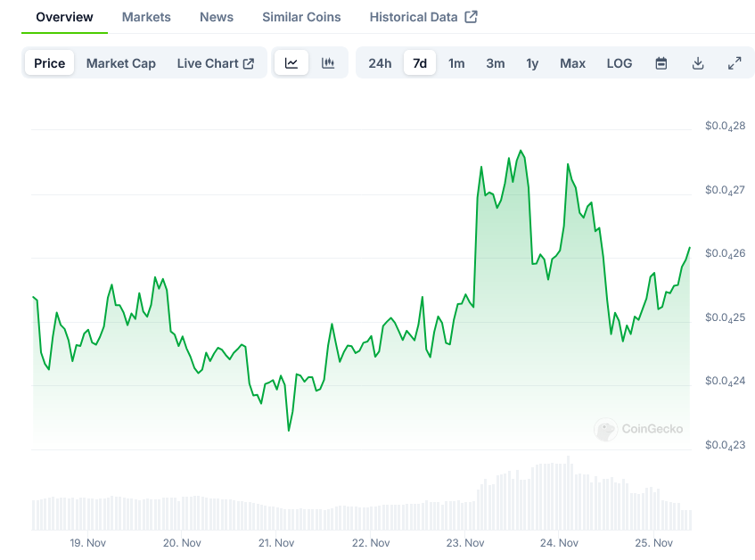Click external link icon beside Historical Data

[472, 17]
